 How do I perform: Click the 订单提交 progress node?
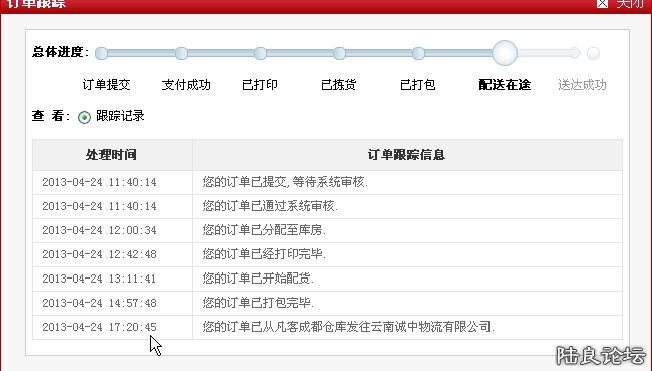pyautogui.click(x=101, y=53)
